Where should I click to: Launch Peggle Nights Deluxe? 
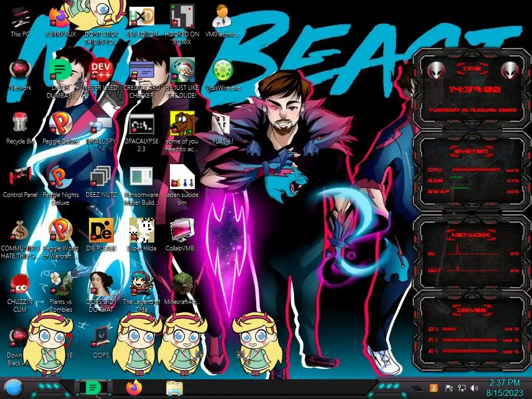[x=60, y=186]
